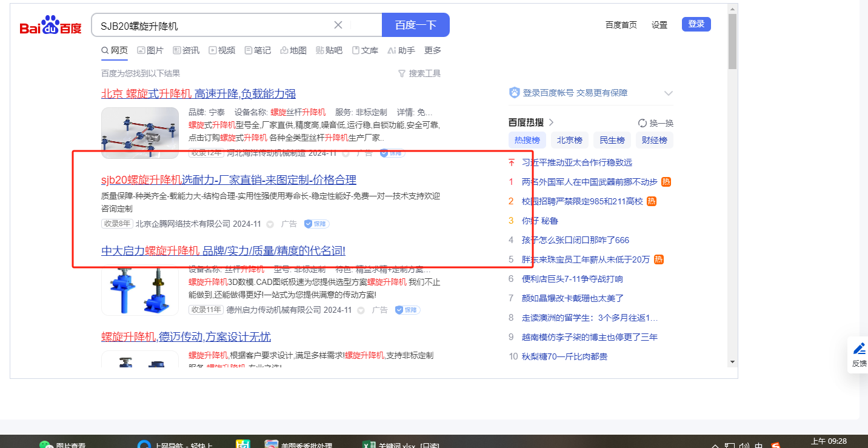Expand the 登录百度帐号 panel chevron
The width and height of the screenshot is (868, 448).
[x=669, y=93]
